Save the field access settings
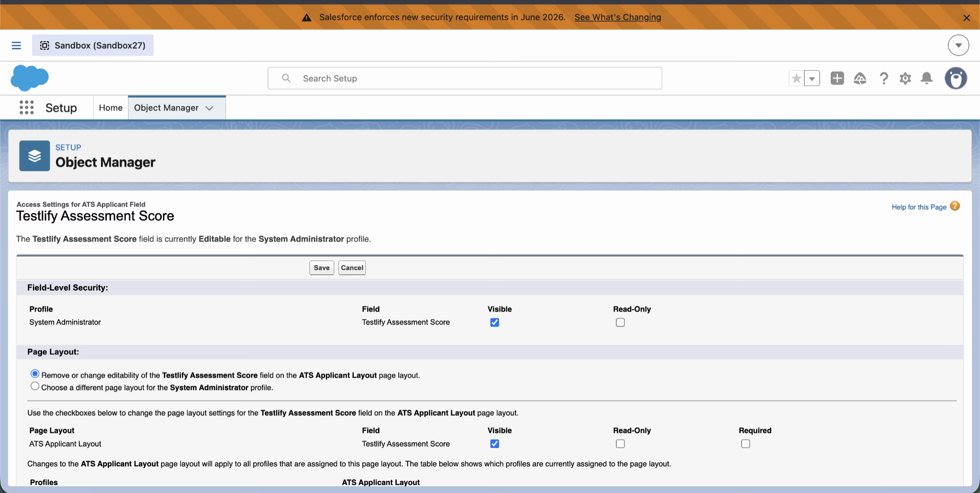Viewport: 980px width, 493px height. [x=322, y=268]
